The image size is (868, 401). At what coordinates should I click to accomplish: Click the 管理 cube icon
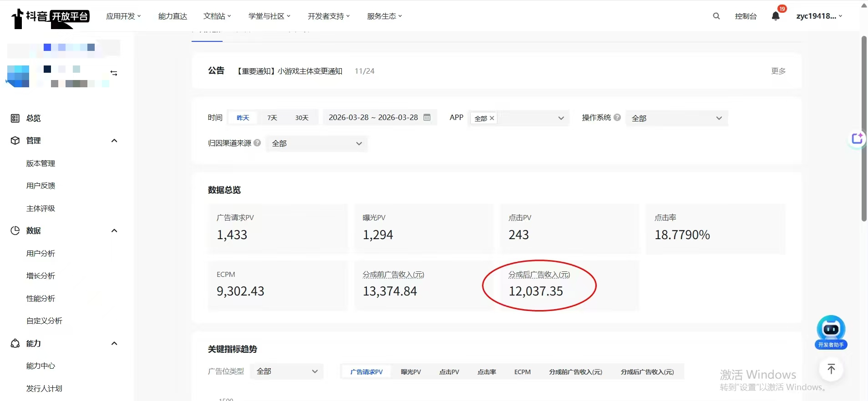[15, 140]
